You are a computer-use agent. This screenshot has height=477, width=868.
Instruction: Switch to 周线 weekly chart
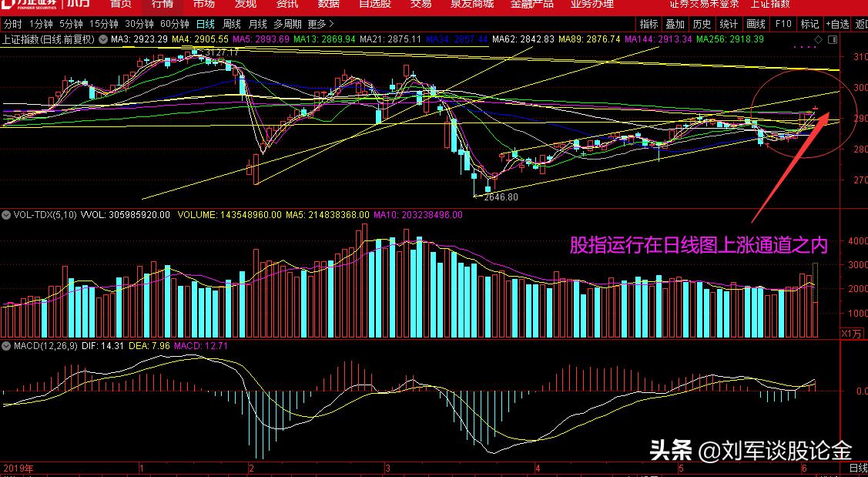[231, 24]
